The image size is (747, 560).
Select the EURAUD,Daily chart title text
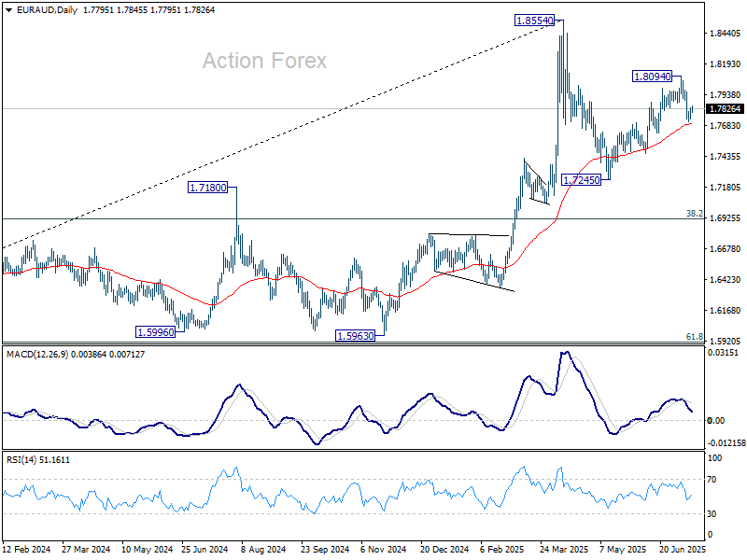coord(47,10)
